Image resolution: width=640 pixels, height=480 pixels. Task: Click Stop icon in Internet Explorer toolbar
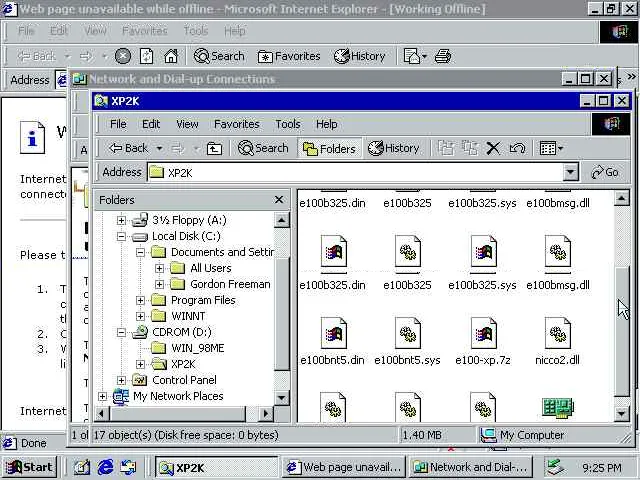pos(122,56)
